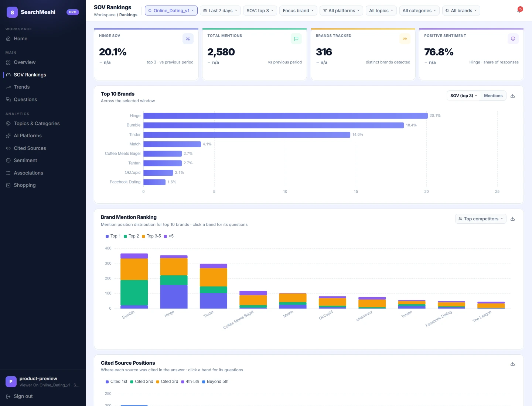Open the All brands filter

[x=461, y=11]
